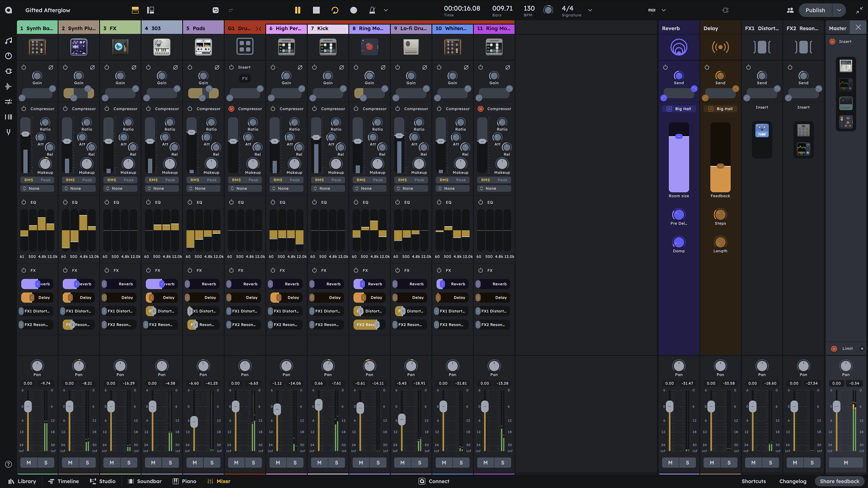Open the Ring Mo track 8 device icon
The image size is (868, 488).
click(370, 47)
